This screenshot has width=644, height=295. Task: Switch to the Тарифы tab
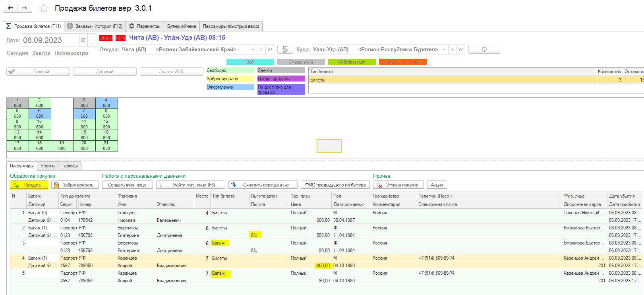70,166
